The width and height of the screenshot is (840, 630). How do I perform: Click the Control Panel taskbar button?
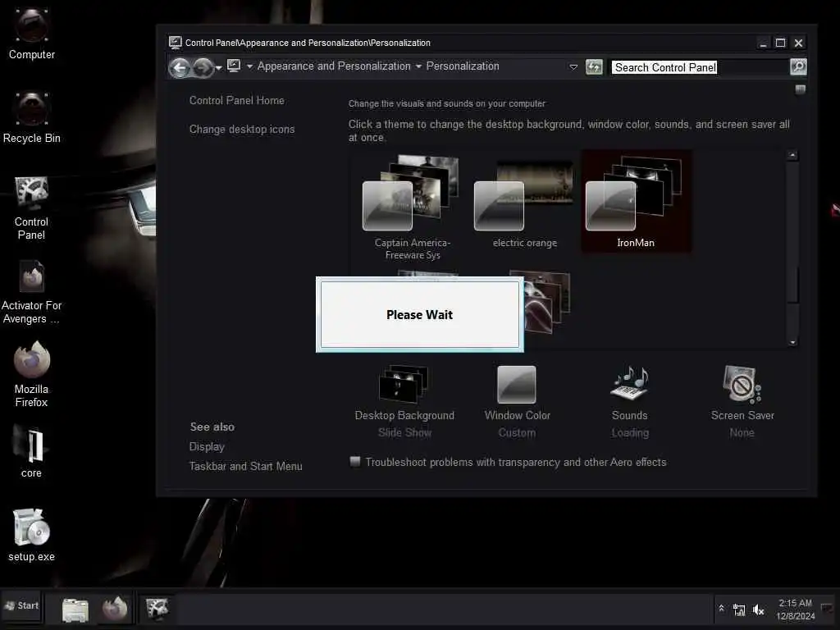(x=157, y=609)
